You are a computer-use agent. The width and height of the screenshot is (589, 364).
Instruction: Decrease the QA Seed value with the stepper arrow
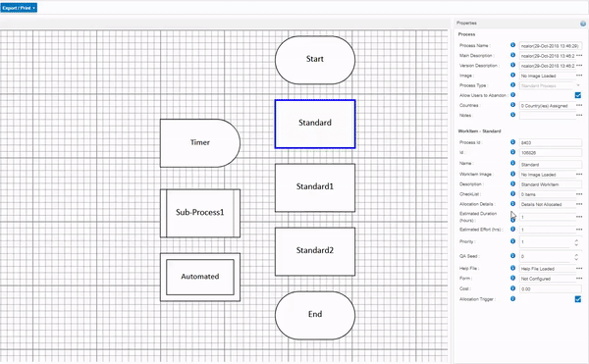pos(576,259)
